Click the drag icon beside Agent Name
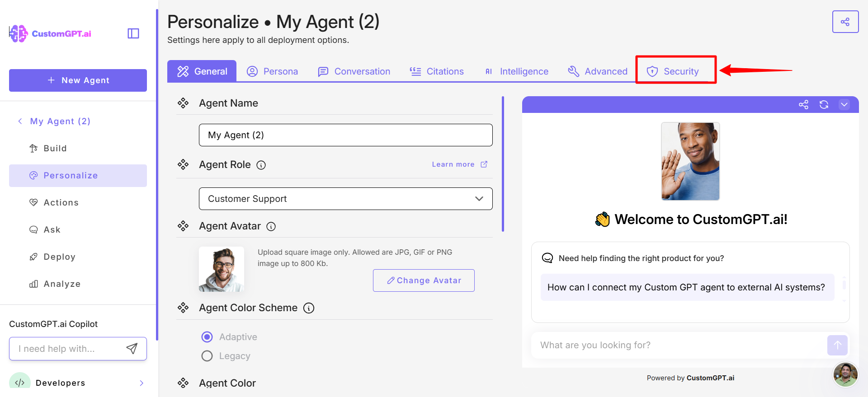 (x=183, y=103)
